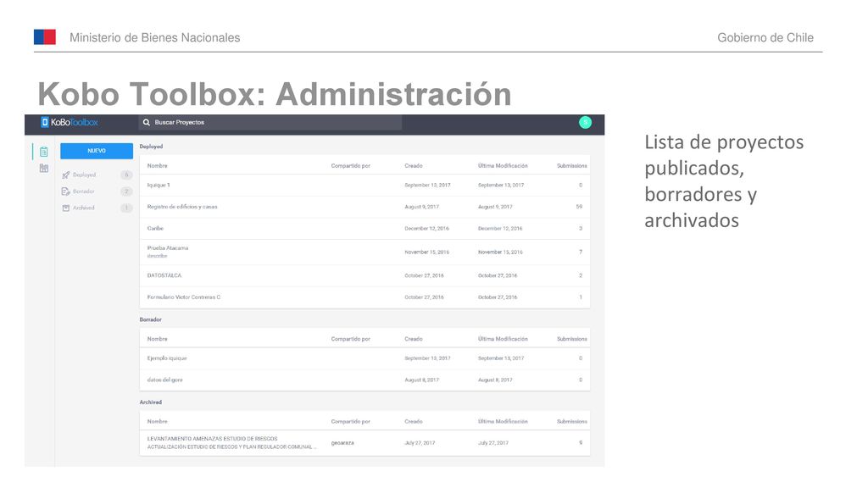Click the geoaraza shared-by cell
The image size is (868, 488).
342,443
